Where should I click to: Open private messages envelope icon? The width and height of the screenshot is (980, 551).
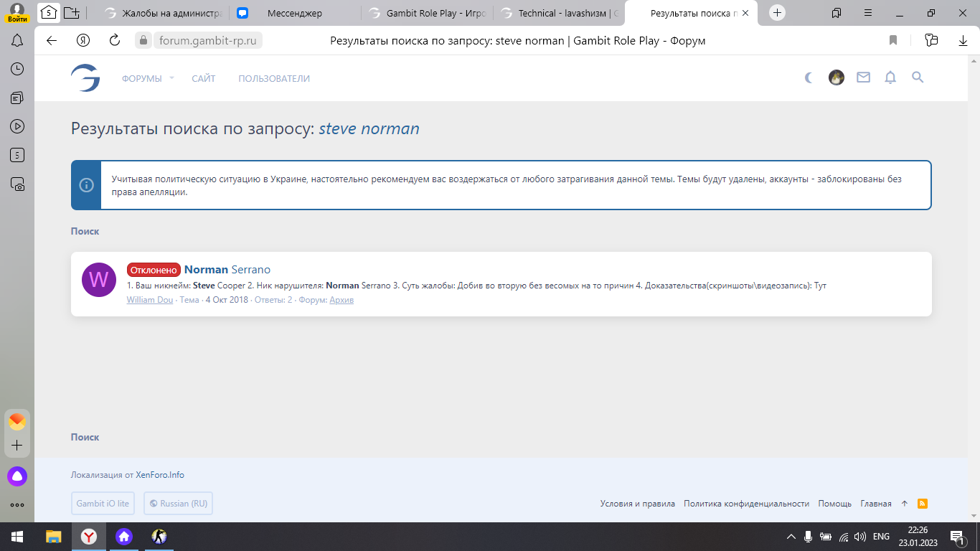[863, 77]
